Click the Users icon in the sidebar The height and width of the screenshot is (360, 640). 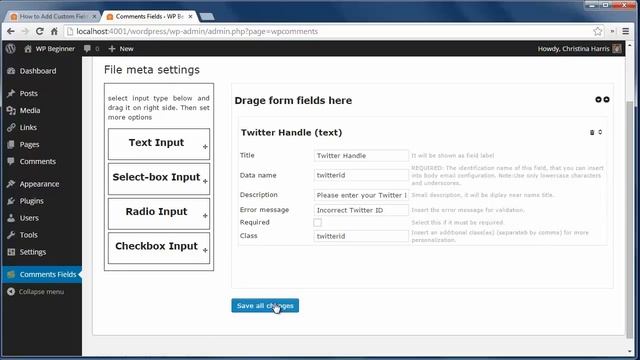click(x=11, y=218)
